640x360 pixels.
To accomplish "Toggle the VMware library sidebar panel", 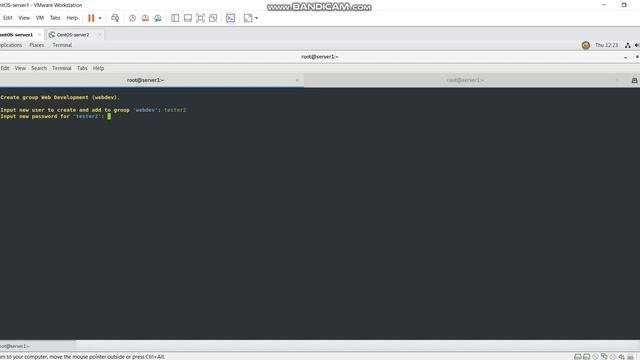I will pos(175,18).
